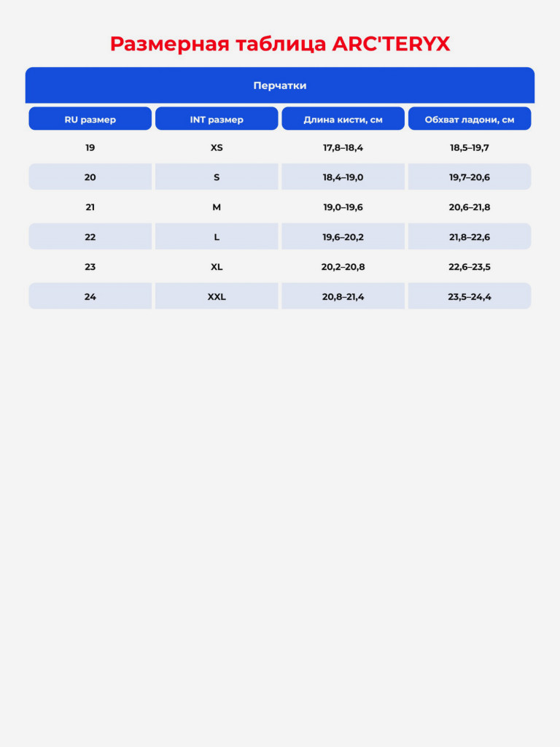The height and width of the screenshot is (747, 560).
Task: Select the XS size cell
Action: 217,147
